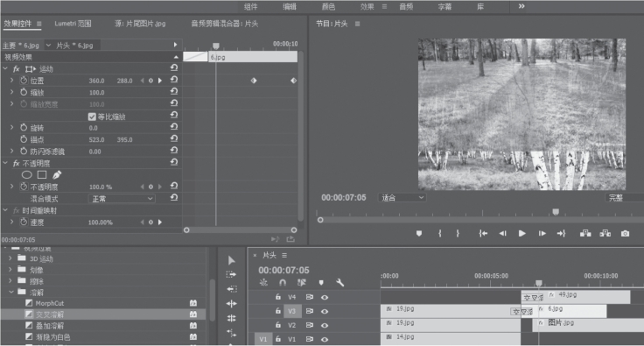Image resolution: width=644 pixels, height=346 pixels.
Task: Step back one frame
Action: (x=503, y=233)
